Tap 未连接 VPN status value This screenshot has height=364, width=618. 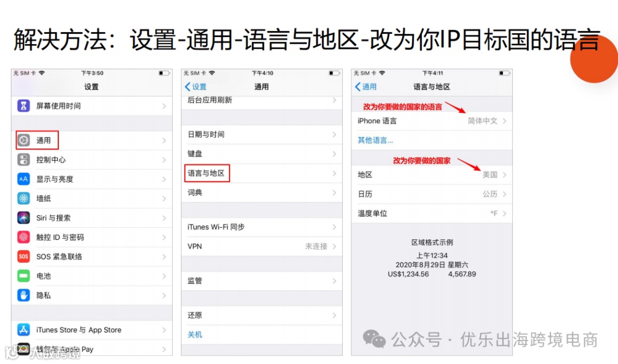pyautogui.click(x=316, y=246)
